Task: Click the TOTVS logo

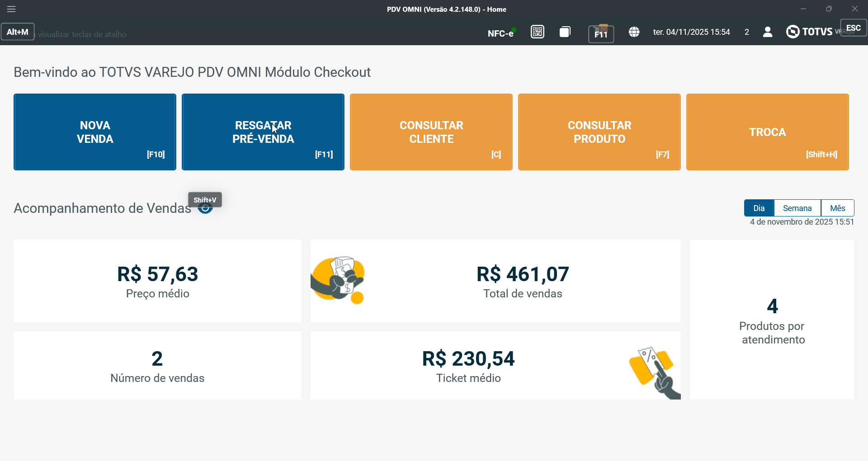Action: 809,32
